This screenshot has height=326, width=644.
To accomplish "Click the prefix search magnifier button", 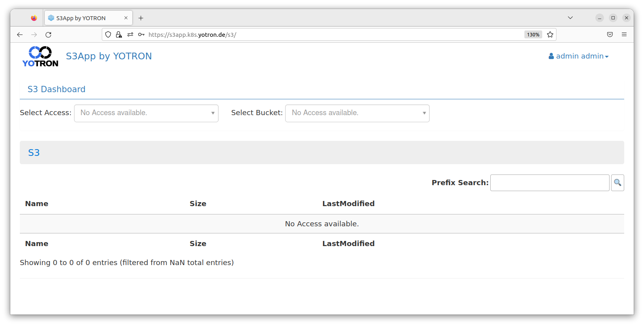I will pos(617,183).
